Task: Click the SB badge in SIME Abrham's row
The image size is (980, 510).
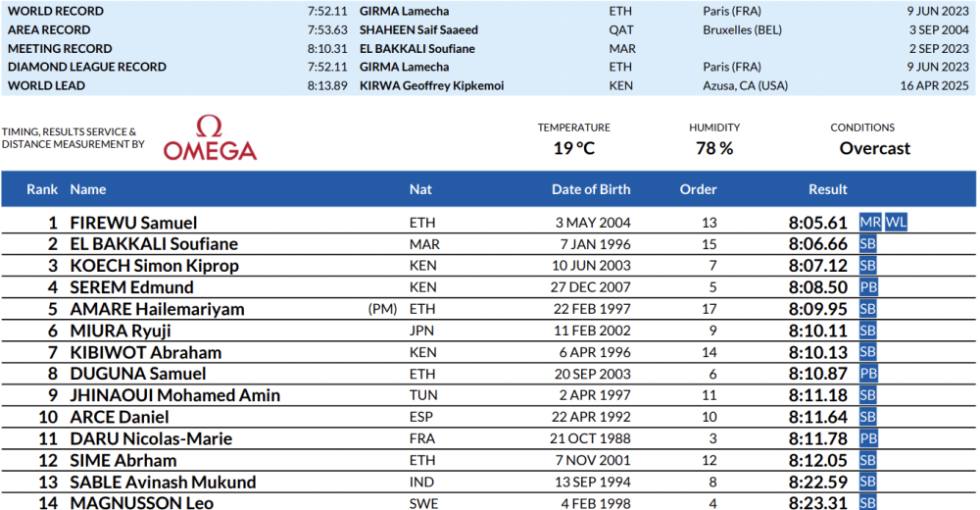Action: 867,460
